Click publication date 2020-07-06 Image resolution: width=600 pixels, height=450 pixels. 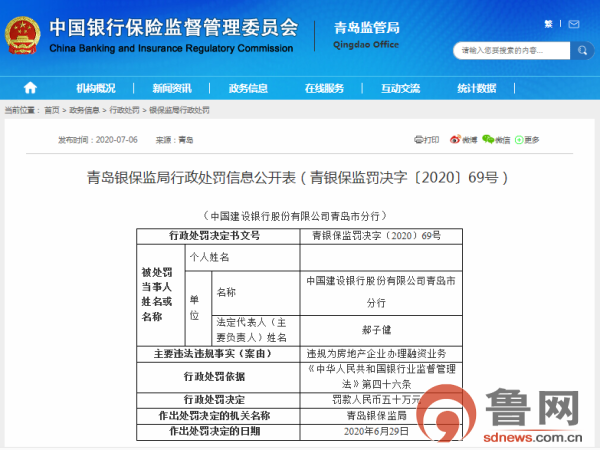(x=116, y=140)
